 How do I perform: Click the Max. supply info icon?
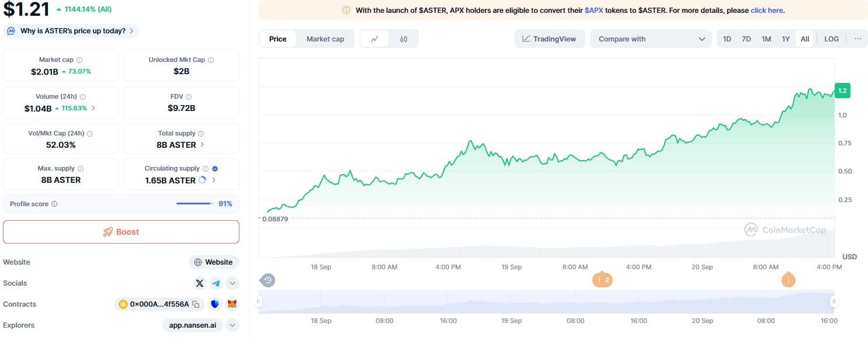(x=81, y=169)
